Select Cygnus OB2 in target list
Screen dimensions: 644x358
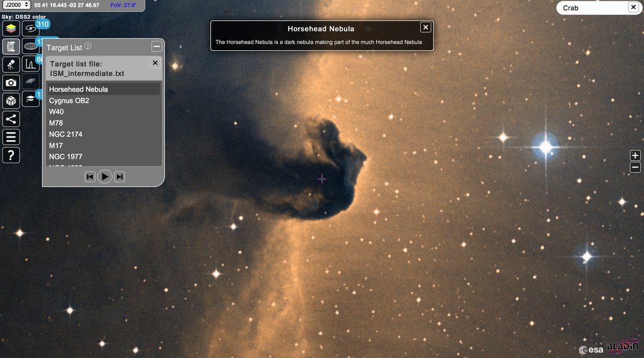click(104, 100)
